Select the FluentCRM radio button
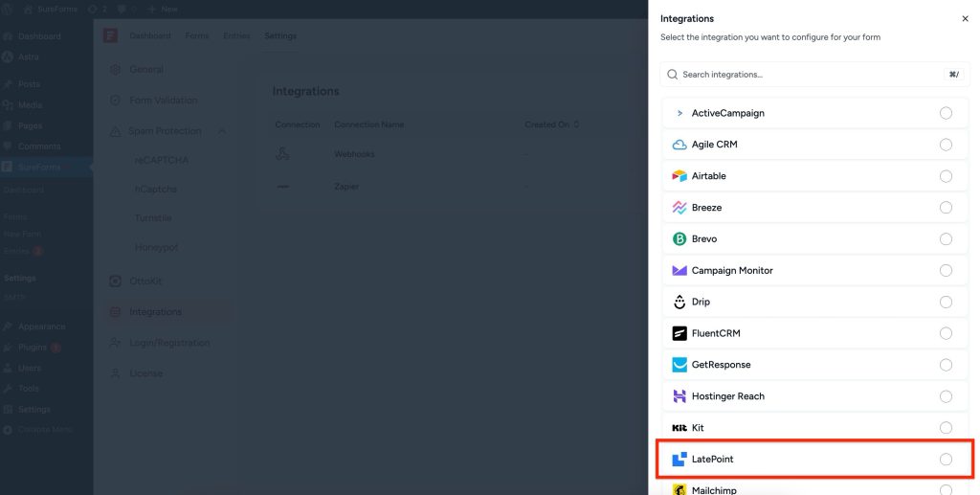 tap(946, 333)
